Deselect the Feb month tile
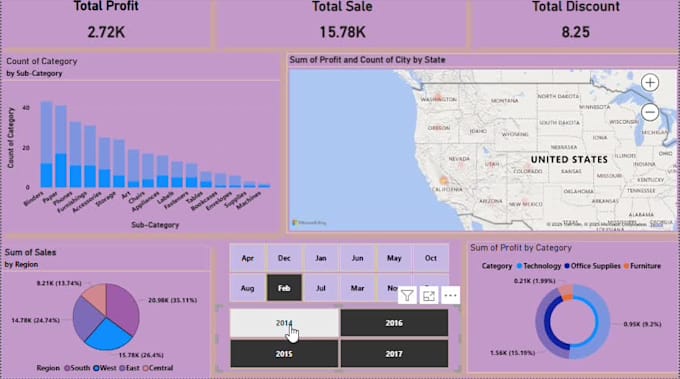Image resolution: width=680 pixels, height=379 pixels. tap(284, 288)
